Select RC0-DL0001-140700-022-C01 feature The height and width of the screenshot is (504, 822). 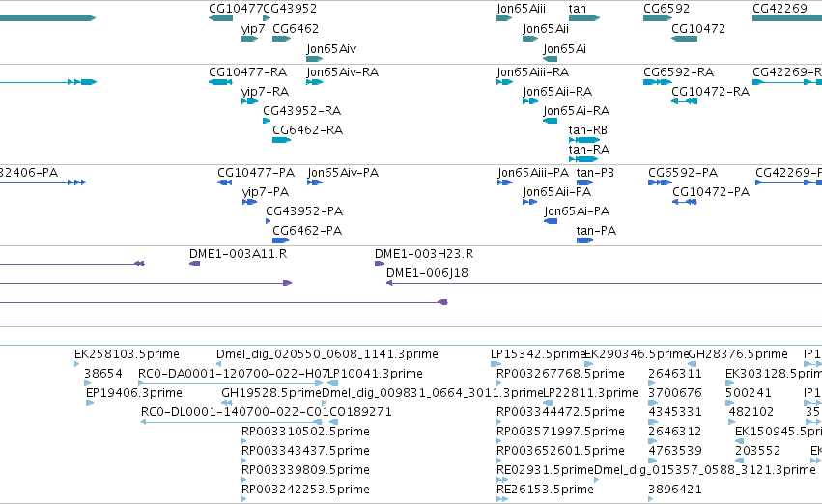pyautogui.click(x=235, y=413)
